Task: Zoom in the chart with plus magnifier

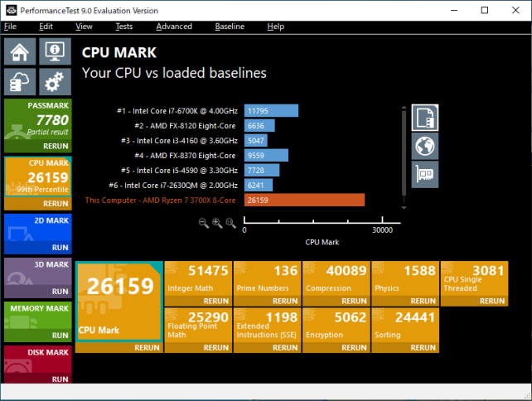Action: pyautogui.click(x=217, y=223)
